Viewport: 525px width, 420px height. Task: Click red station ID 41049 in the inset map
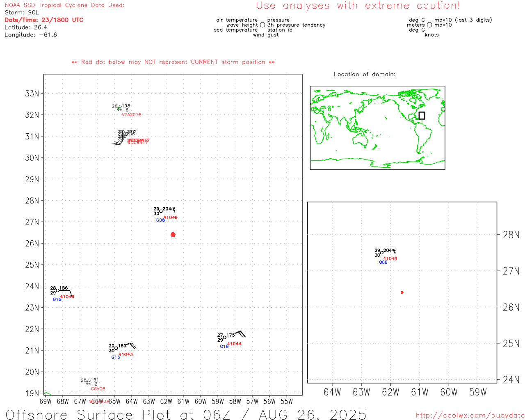coord(390,259)
